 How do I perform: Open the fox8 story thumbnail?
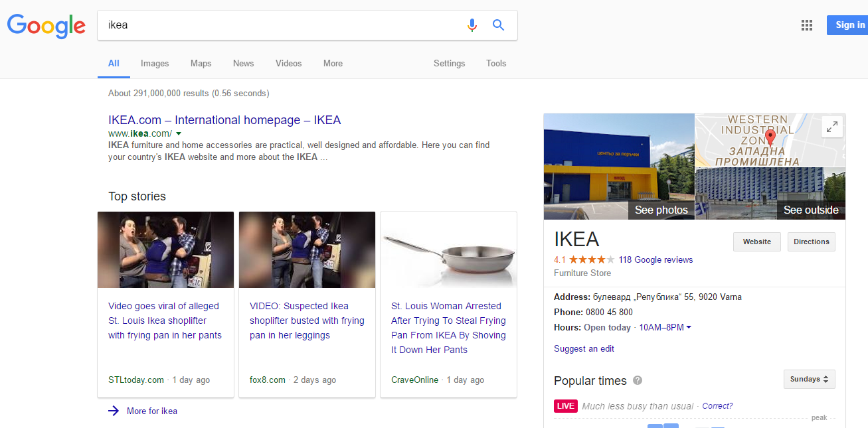[x=307, y=250]
